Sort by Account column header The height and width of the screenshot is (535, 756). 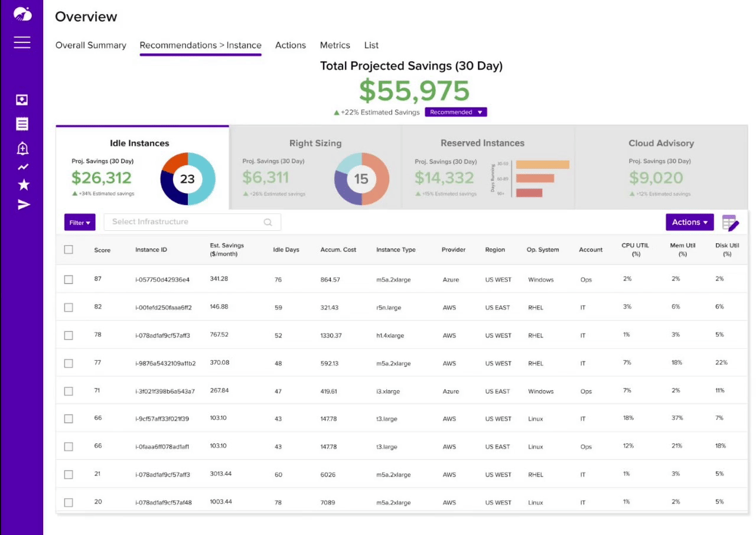(x=591, y=250)
